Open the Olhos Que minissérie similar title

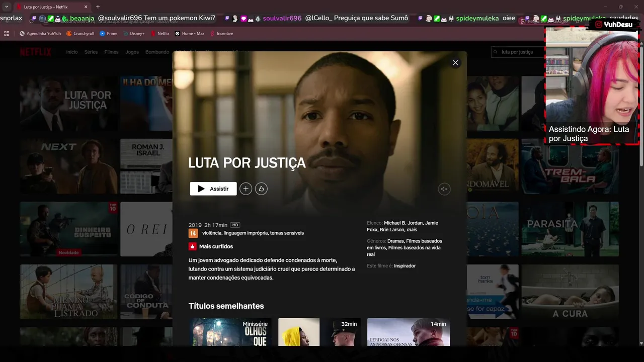[x=230, y=332]
